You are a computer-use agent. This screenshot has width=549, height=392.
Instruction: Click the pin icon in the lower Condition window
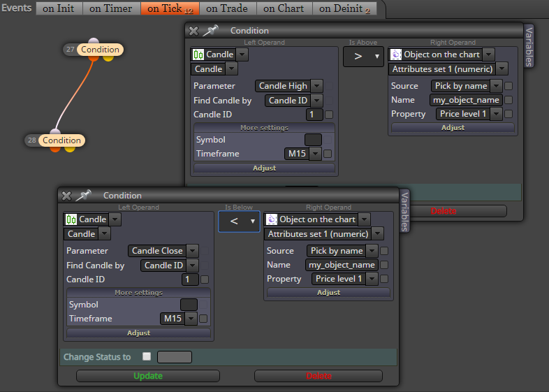[x=83, y=196]
